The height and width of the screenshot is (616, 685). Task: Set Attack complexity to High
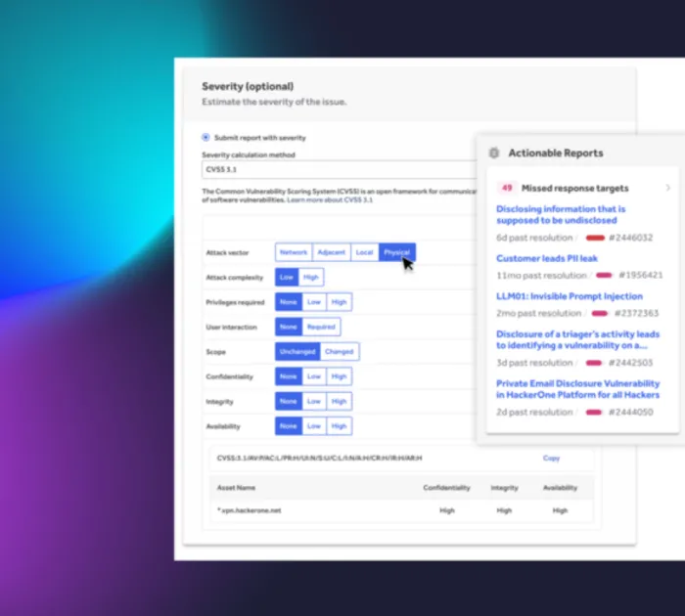tap(311, 277)
